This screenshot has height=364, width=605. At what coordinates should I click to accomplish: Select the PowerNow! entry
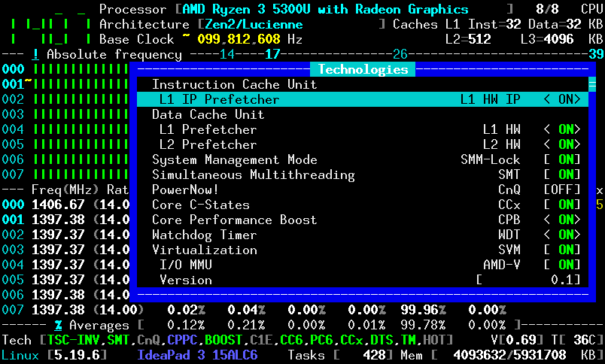point(185,190)
